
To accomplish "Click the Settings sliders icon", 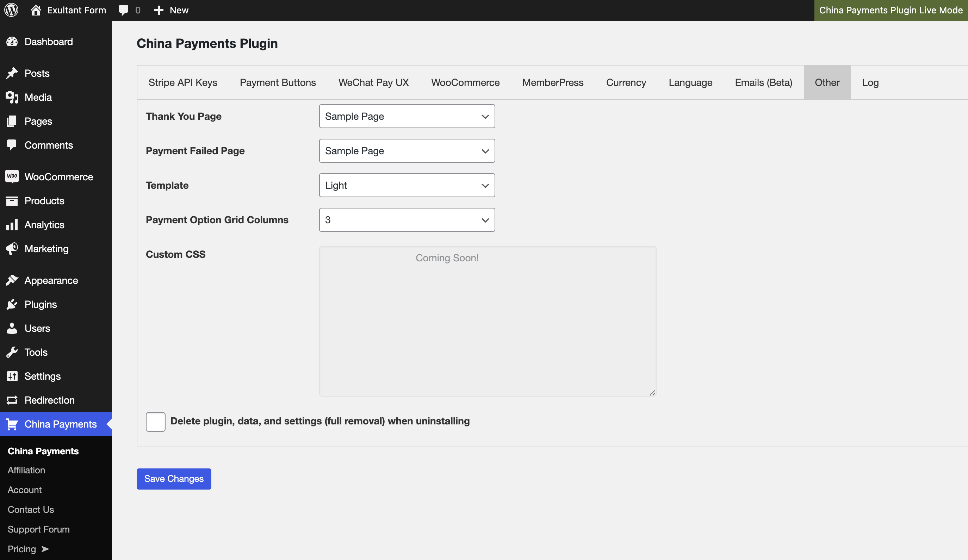I will [x=12, y=376].
